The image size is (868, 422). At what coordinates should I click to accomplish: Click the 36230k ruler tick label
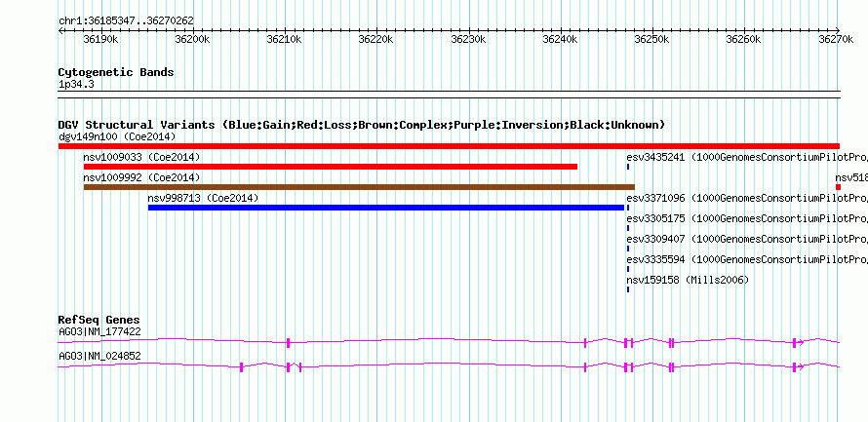[468, 39]
